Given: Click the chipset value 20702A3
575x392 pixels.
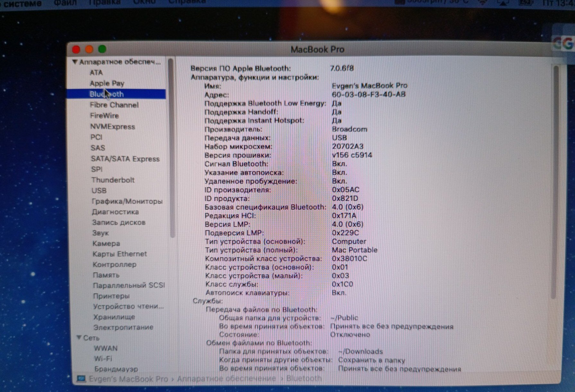Looking at the screenshot, I should pyautogui.click(x=348, y=146).
